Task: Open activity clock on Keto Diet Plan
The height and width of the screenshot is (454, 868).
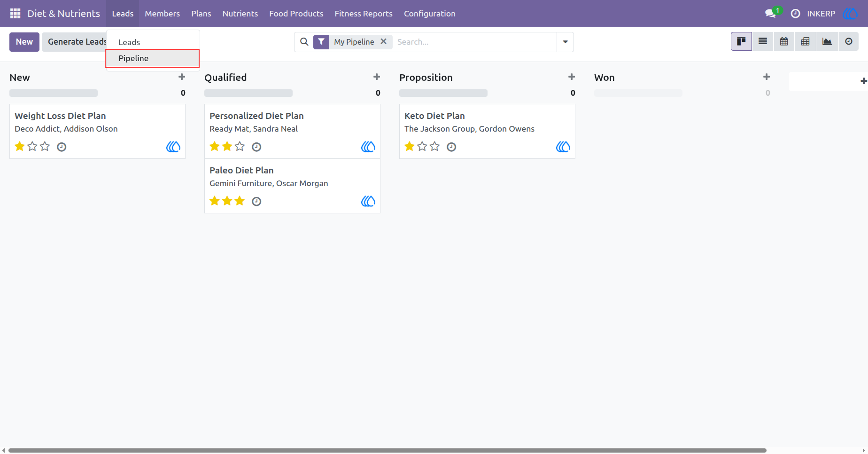Action: tap(451, 147)
